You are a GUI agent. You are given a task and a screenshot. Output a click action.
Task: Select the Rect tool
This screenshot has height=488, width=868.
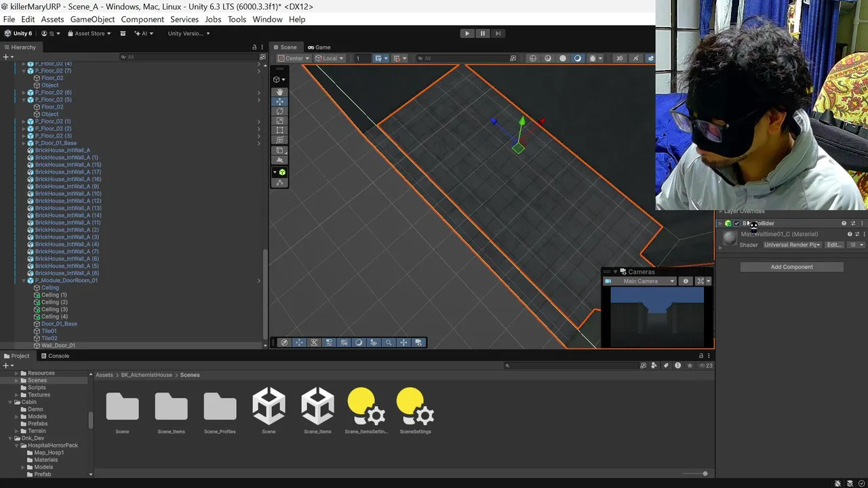point(279,130)
